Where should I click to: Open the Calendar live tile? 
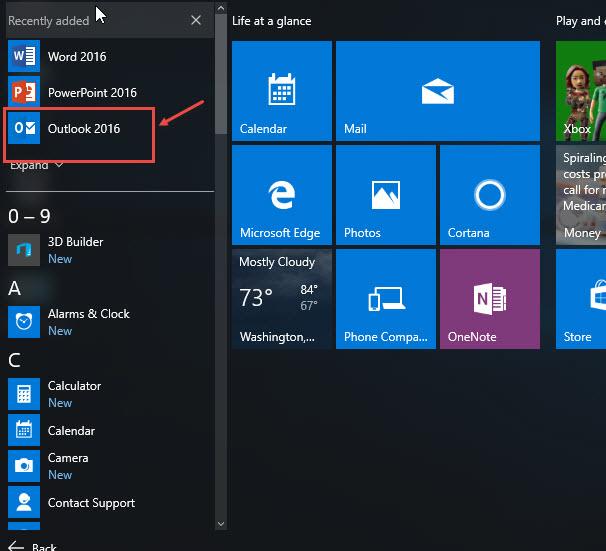[282, 91]
